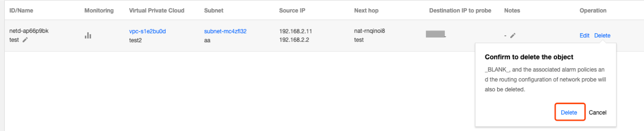Select the probe ID netd-ap66p9bk
This screenshot has height=131, width=644.
tap(29, 31)
